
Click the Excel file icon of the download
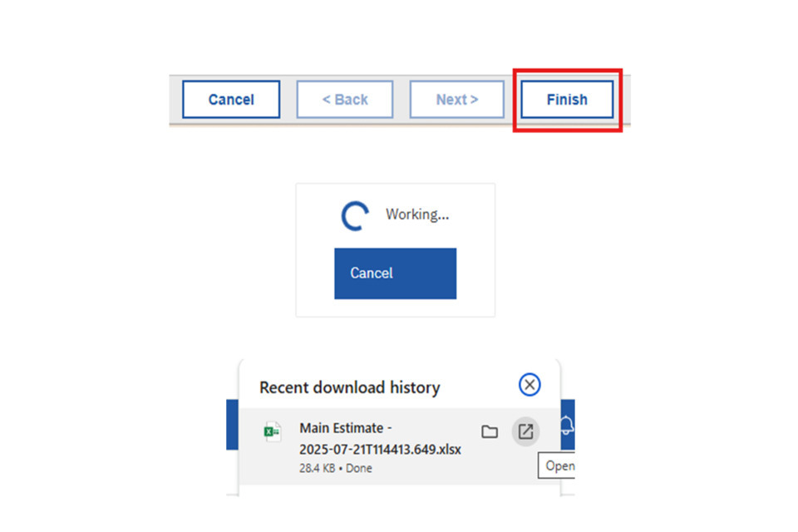[x=272, y=431]
